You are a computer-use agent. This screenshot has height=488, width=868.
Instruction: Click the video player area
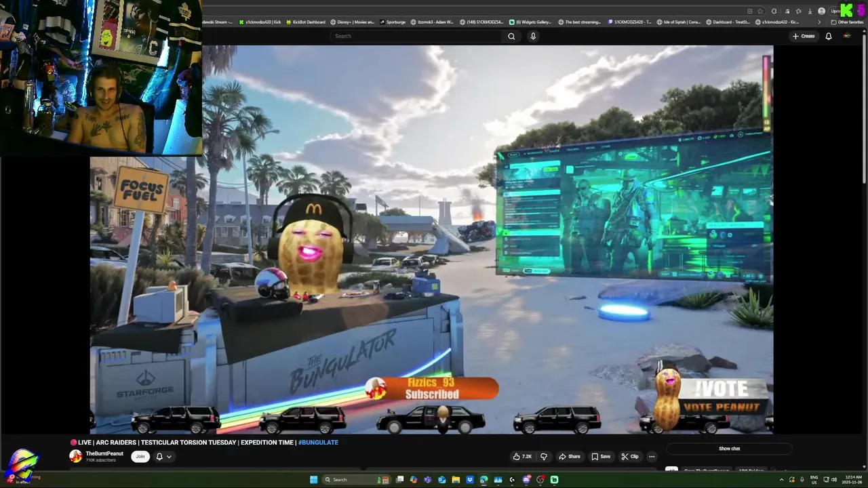point(431,239)
